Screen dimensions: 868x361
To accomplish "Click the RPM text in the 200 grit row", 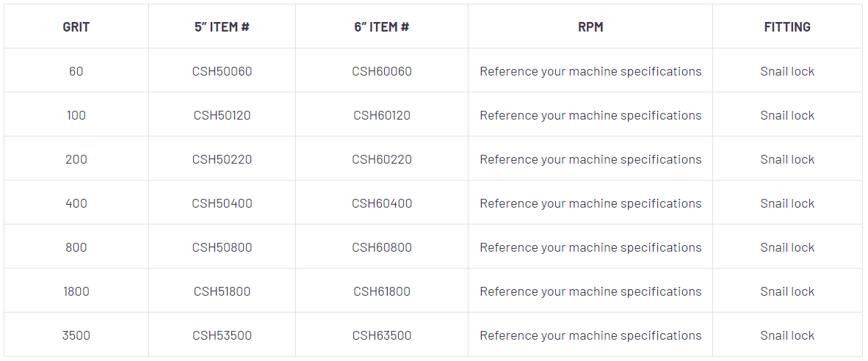I will click(x=590, y=159).
